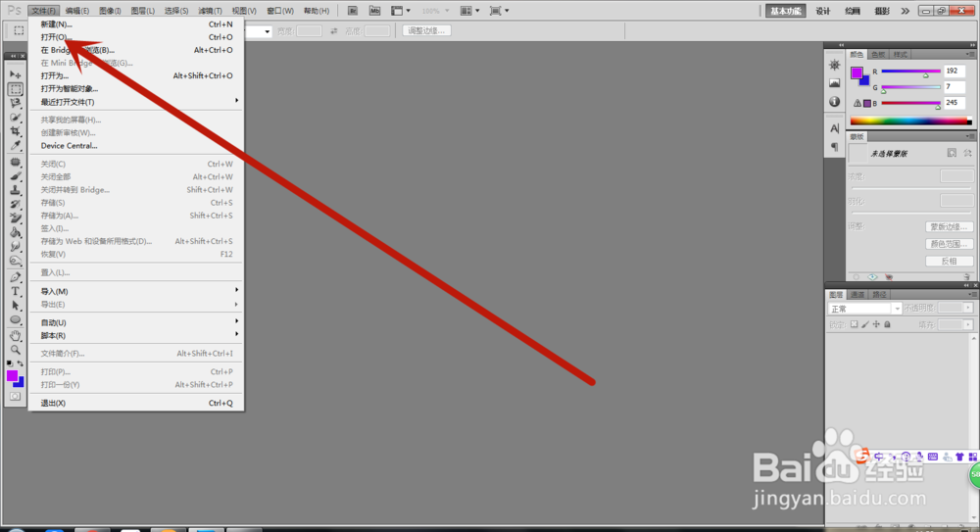This screenshot has width=980, height=532.
Task: Select the Eyedropper tool
Action: point(15,146)
